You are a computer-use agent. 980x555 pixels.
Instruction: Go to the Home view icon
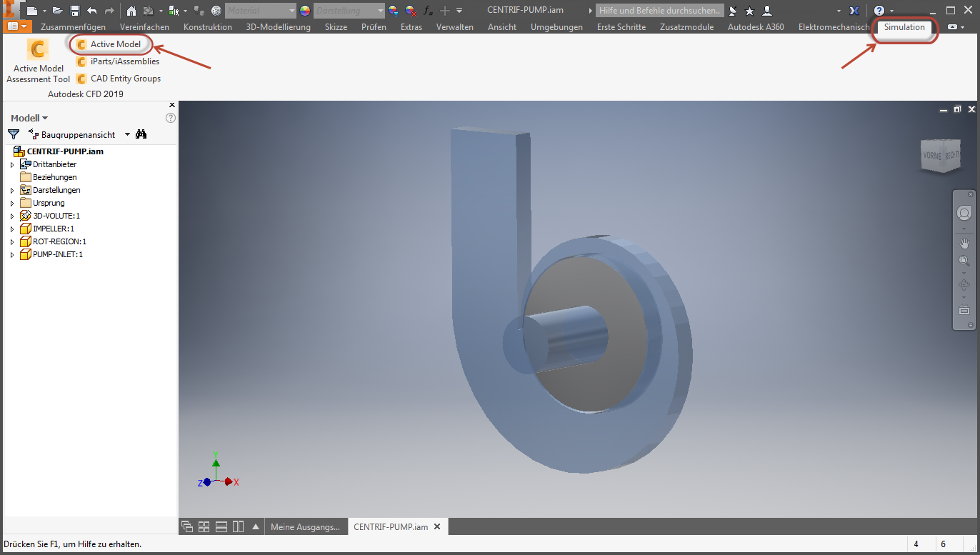pyautogui.click(x=131, y=11)
